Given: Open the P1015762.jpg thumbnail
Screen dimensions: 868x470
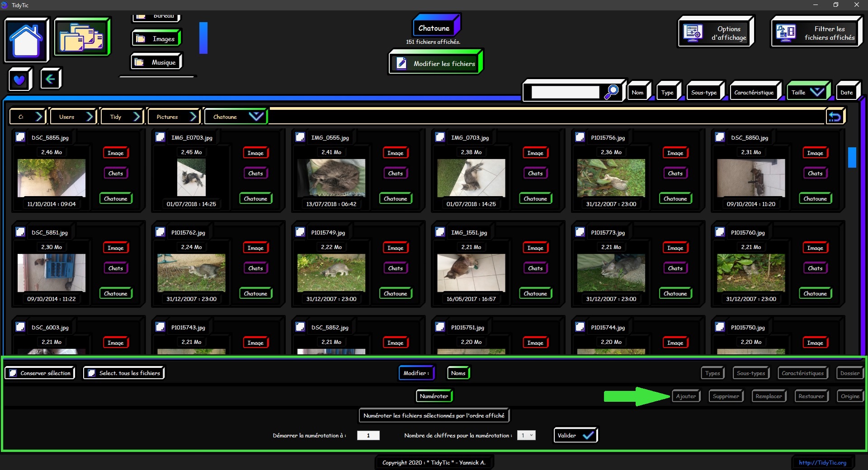Looking at the screenshot, I should pyautogui.click(x=191, y=273).
